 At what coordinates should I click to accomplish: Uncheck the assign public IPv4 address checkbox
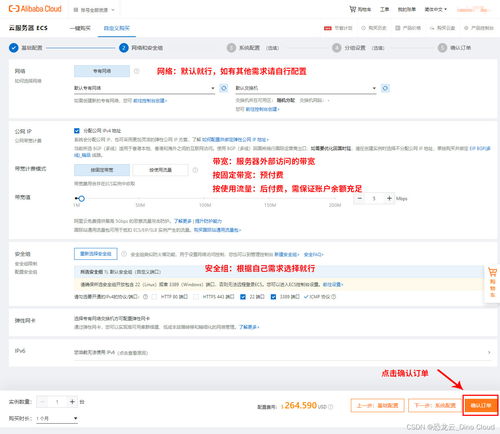(77, 131)
